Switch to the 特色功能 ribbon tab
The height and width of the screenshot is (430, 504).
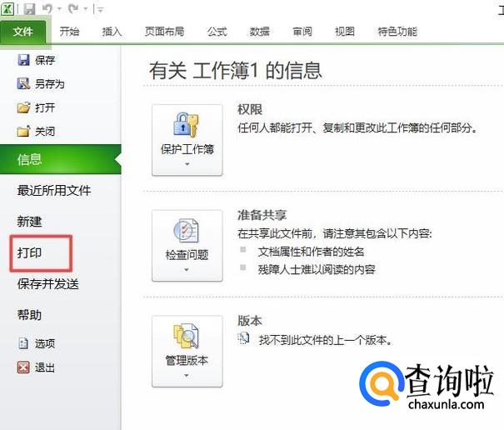[x=397, y=31]
